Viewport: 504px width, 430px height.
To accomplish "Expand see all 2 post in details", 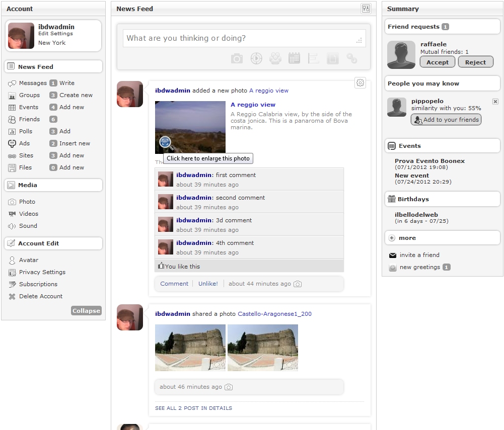I will [x=193, y=408].
